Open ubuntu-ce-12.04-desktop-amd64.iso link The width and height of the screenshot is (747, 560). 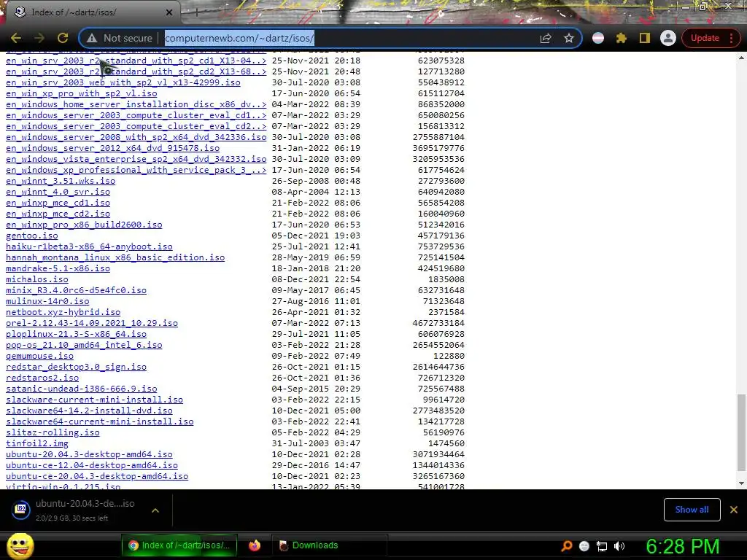91,465
